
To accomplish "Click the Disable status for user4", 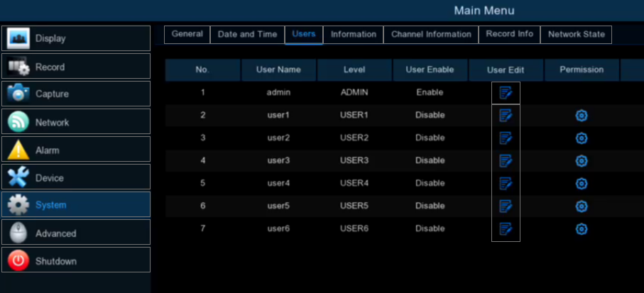I will [x=430, y=183].
